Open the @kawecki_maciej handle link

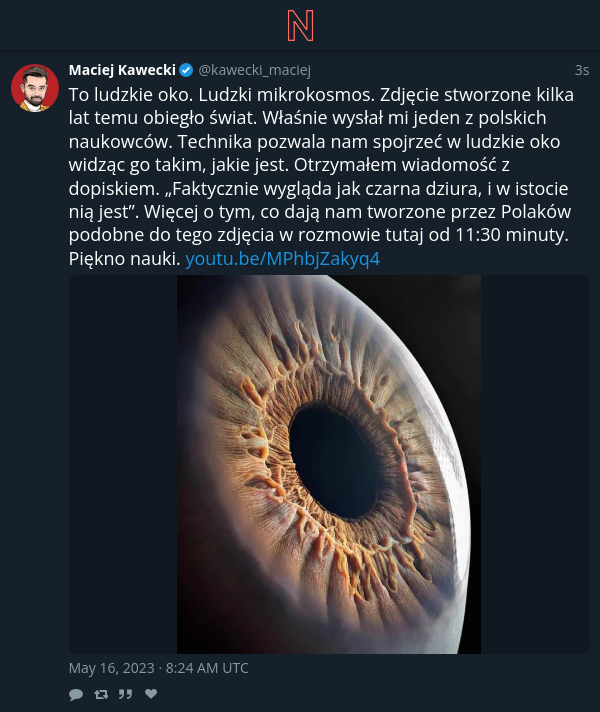point(254,70)
